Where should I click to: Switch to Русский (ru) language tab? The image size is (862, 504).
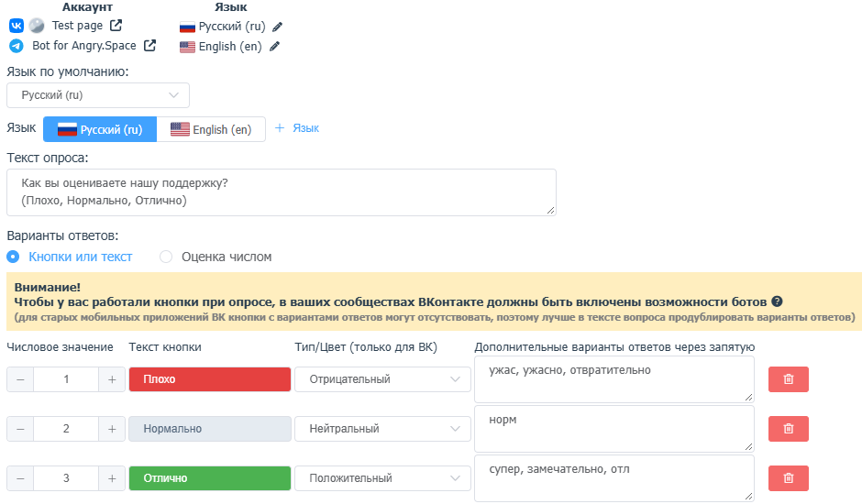[x=100, y=129]
